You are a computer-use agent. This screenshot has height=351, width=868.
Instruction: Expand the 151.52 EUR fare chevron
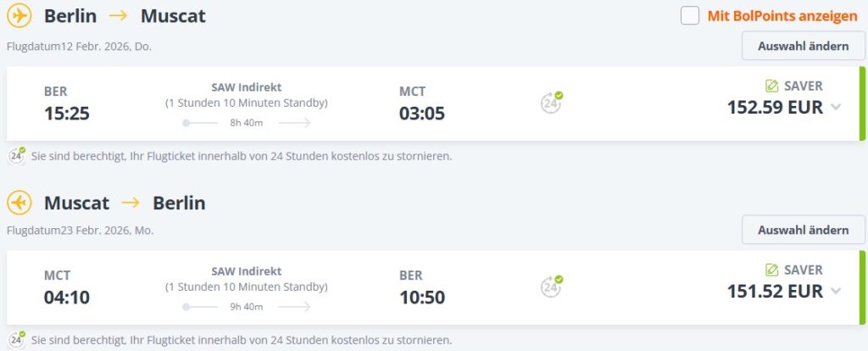(836, 291)
